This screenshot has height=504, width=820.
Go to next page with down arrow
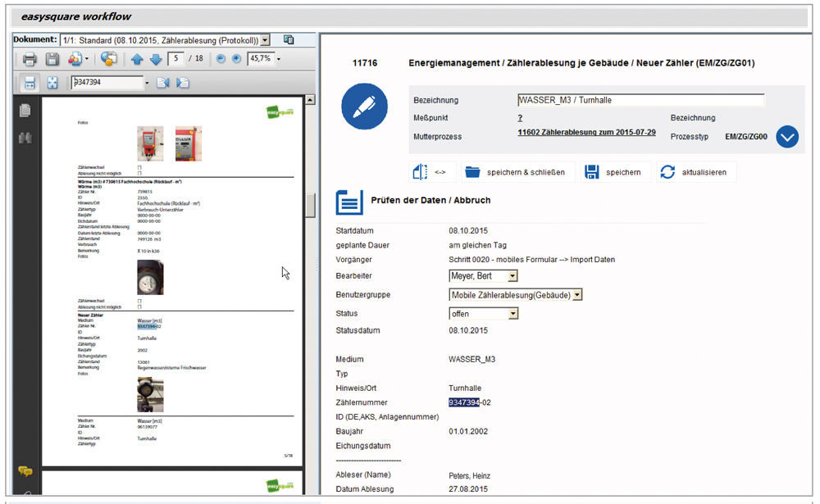click(x=155, y=59)
